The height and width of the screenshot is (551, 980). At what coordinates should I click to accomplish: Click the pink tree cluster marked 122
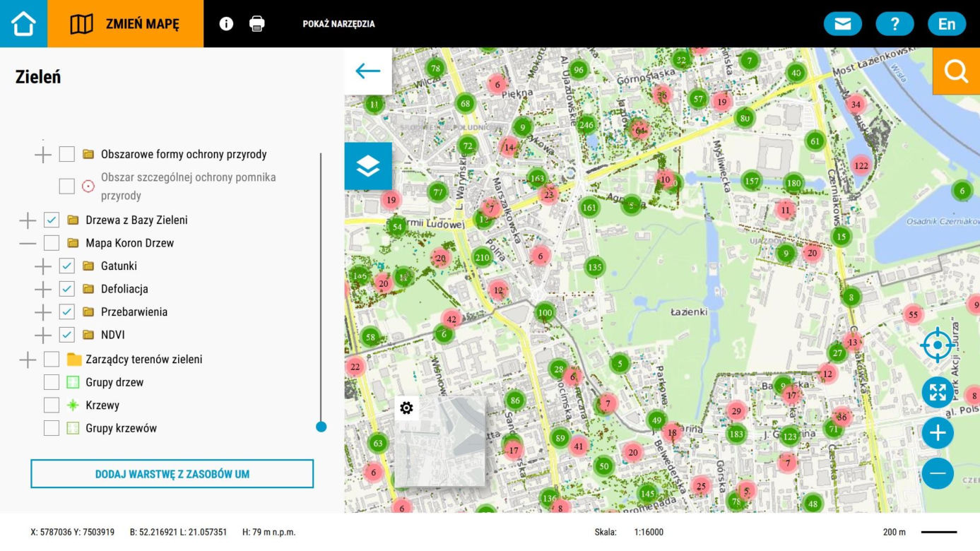(861, 166)
